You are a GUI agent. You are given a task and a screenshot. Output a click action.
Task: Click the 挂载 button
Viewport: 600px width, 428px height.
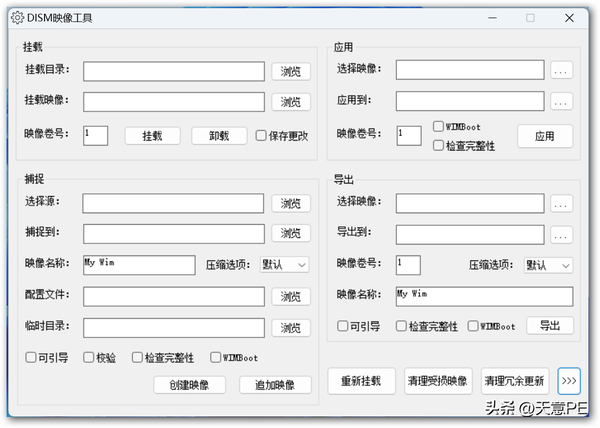[x=152, y=136]
